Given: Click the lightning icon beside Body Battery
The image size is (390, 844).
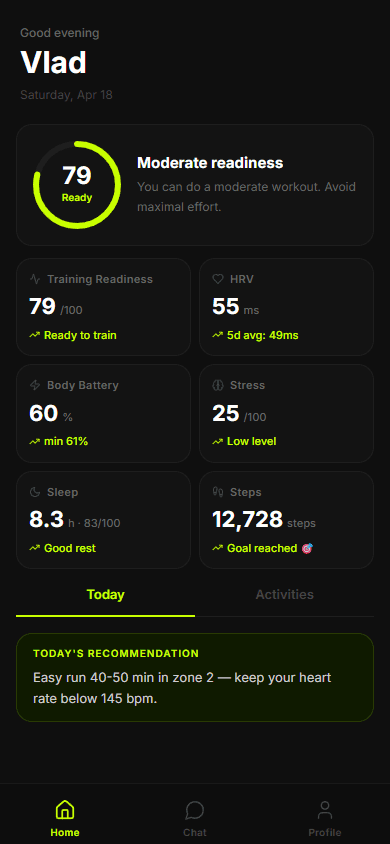Looking at the screenshot, I should pos(35,385).
